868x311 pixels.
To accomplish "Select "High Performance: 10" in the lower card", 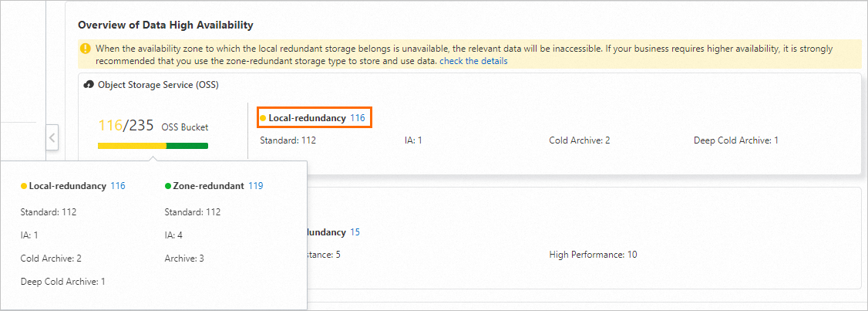I will point(593,255).
